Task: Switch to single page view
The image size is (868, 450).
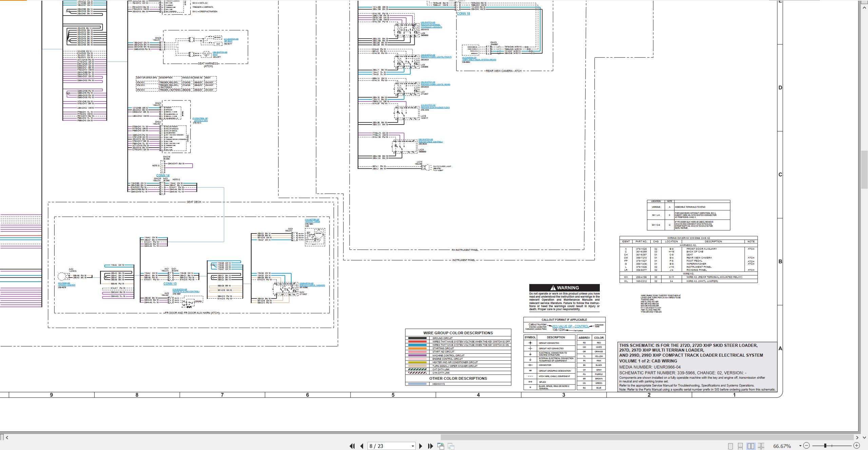Action: pos(730,446)
